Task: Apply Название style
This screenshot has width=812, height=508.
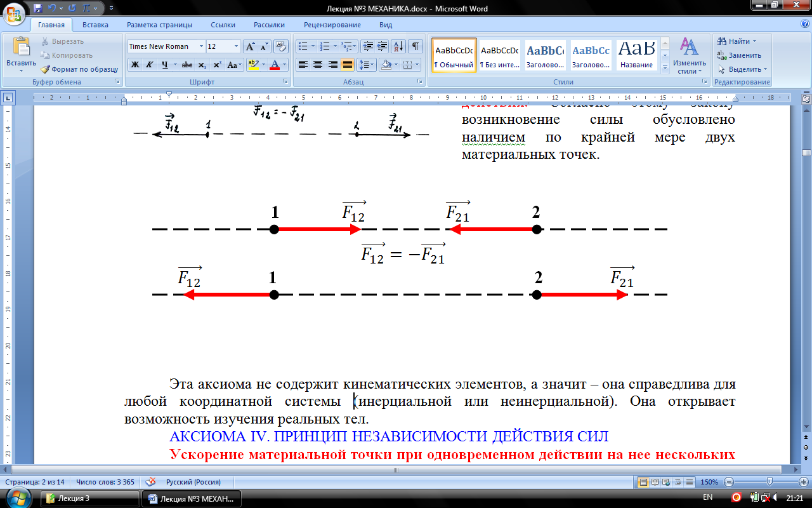Action: 637,56
